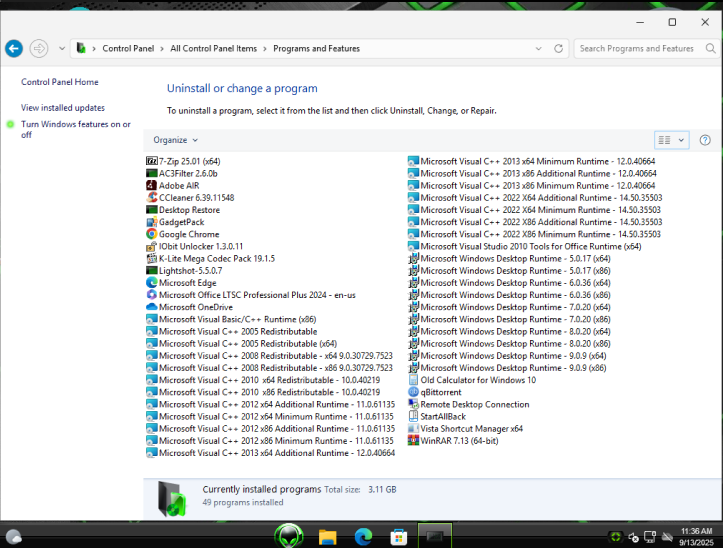Viewport: 723px width, 548px height.
Task: Open View installed updates link
Action: [x=63, y=107]
